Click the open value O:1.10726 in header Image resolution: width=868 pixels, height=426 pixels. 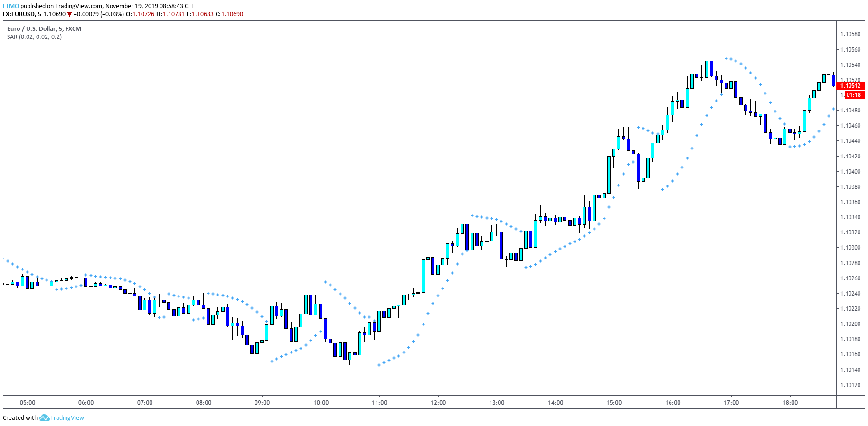coord(140,14)
